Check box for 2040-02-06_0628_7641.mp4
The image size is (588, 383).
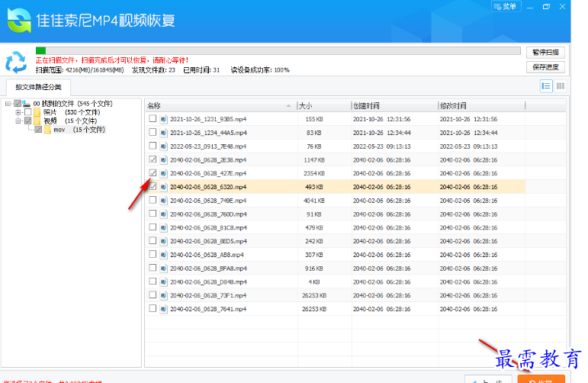coord(153,308)
